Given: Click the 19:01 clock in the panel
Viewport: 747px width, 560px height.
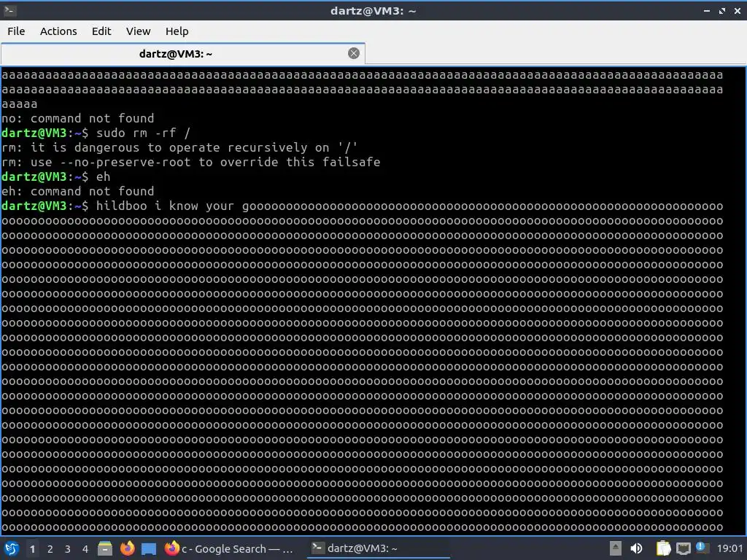Looking at the screenshot, I should point(729,548).
